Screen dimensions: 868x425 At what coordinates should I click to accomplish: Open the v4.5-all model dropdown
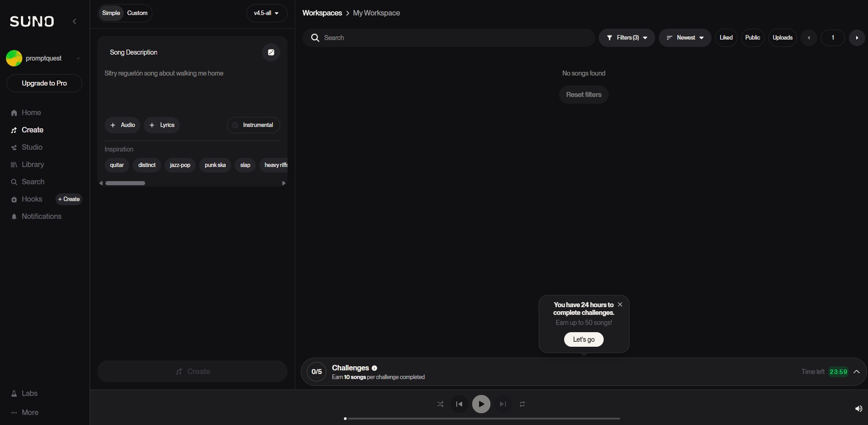coord(267,13)
